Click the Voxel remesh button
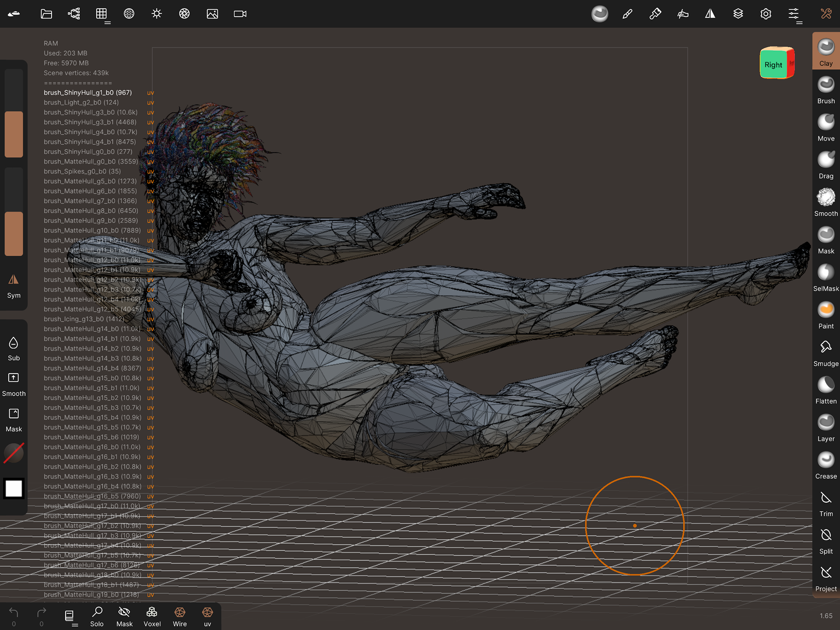Screen dimensions: 840x630 click(x=152, y=616)
